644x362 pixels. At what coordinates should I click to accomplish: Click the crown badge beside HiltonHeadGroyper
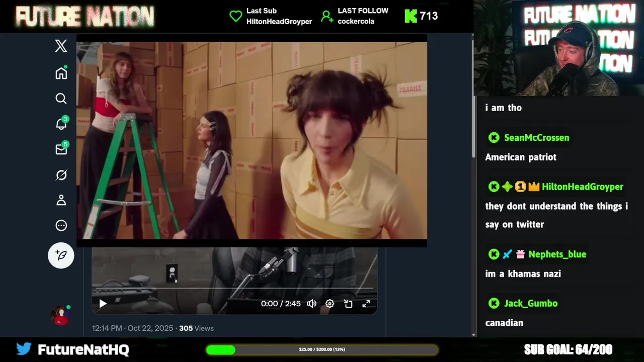(x=534, y=187)
